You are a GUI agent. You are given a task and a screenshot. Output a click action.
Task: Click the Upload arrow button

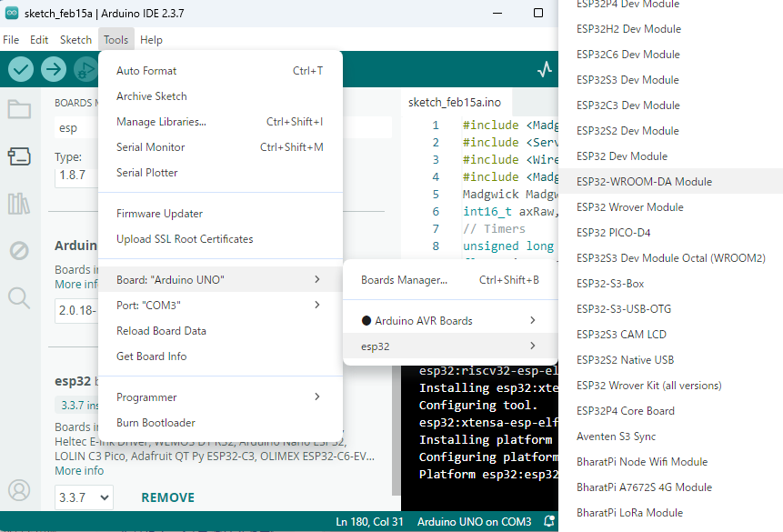(x=54, y=69)
